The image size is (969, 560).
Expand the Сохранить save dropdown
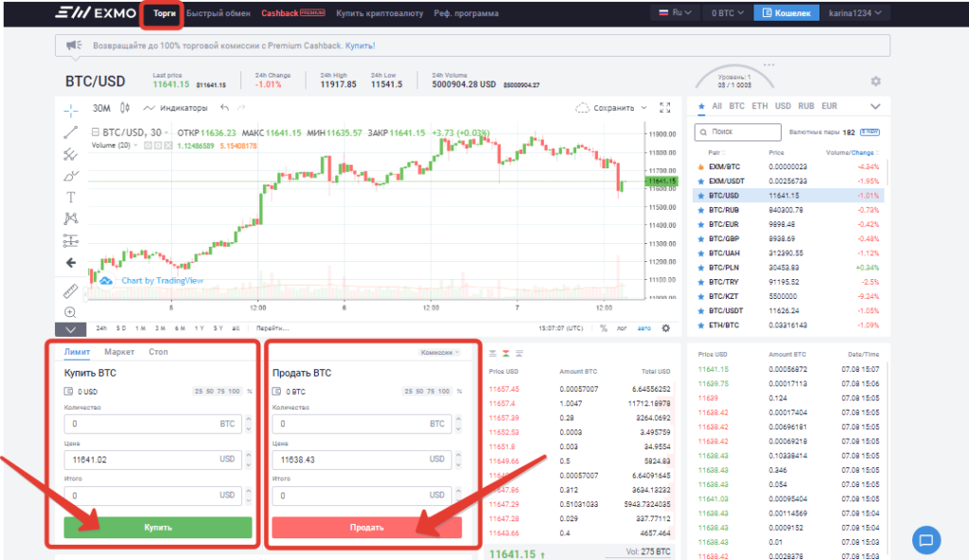click(x=643, y=108)
